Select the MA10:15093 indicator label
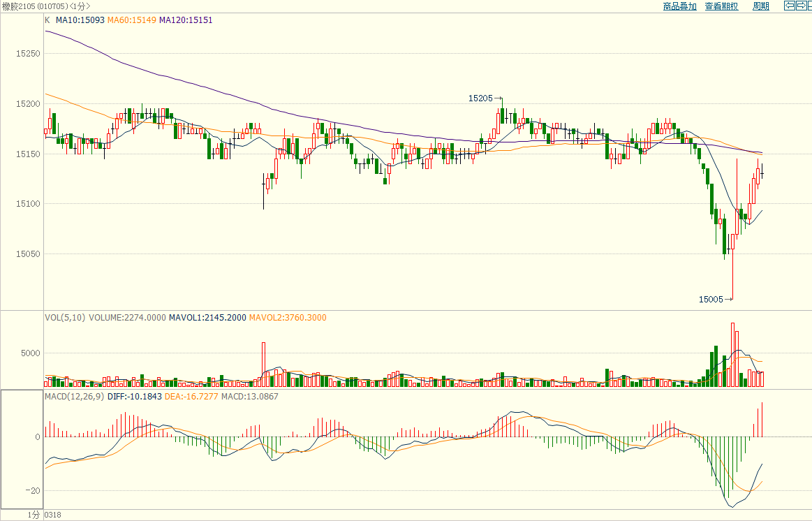 pos(80,20)
